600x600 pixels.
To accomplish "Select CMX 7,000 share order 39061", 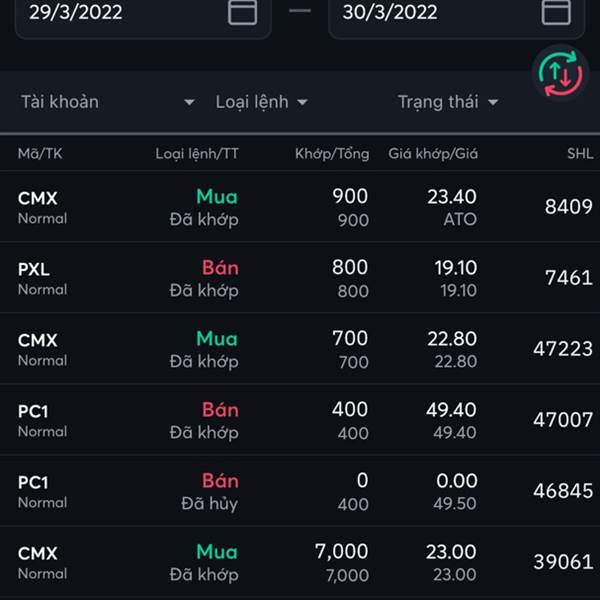I will click(300, 562).
